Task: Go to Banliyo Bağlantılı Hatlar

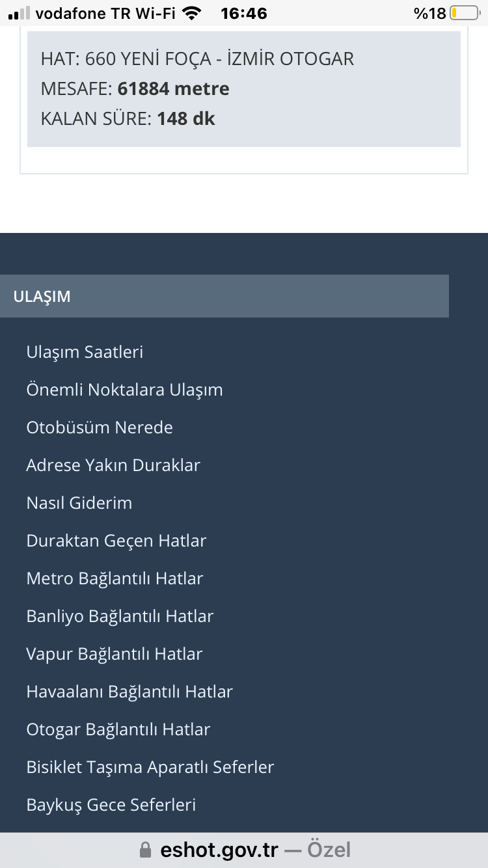Action: click(x=120, y=616)
